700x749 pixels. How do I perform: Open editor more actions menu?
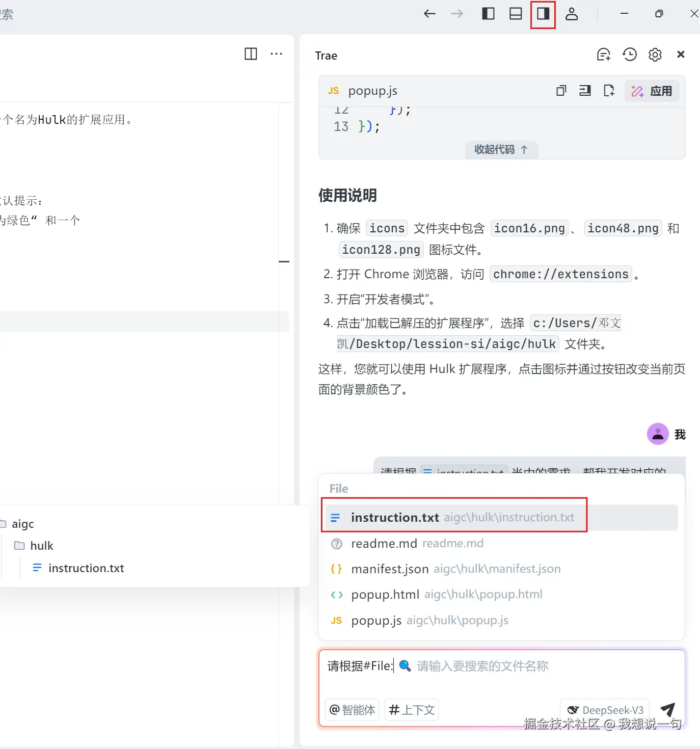(277, 53)
